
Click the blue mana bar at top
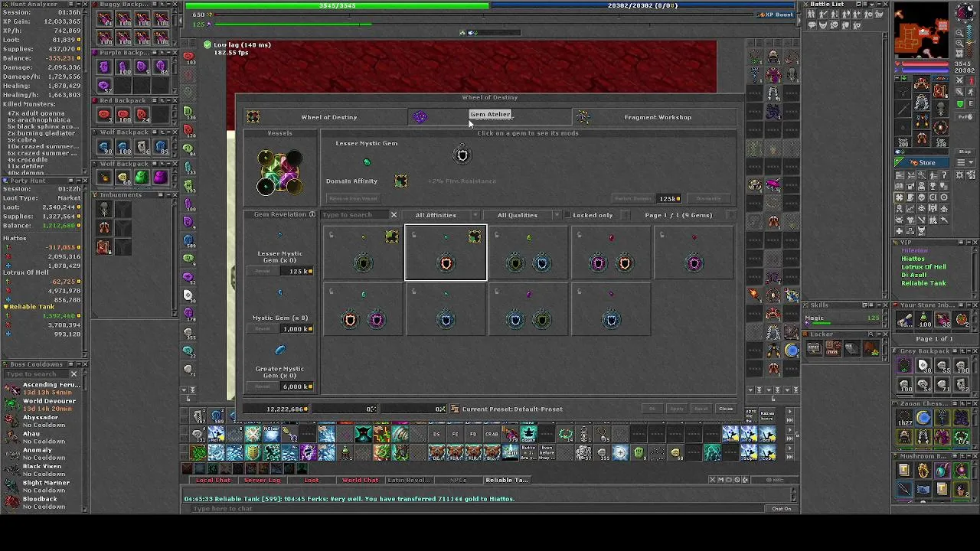tap(642, 5)
